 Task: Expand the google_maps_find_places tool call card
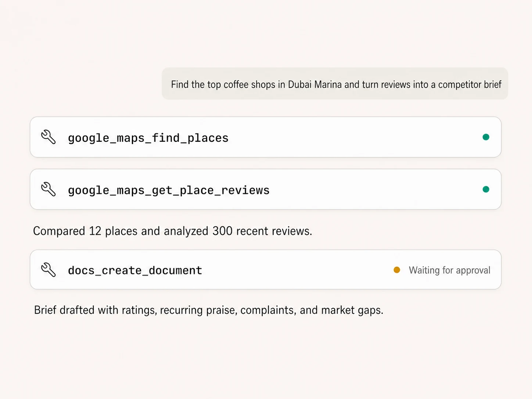click(x=266, y=137)
